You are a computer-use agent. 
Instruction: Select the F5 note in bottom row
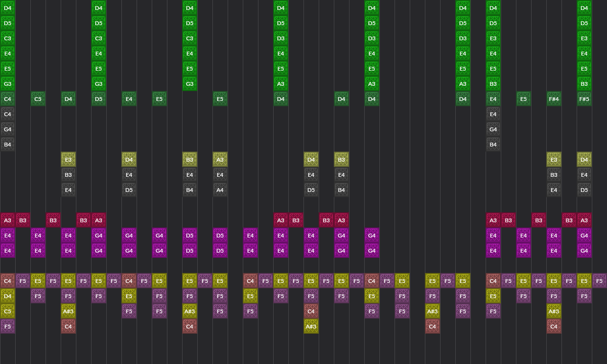[8, 327]
